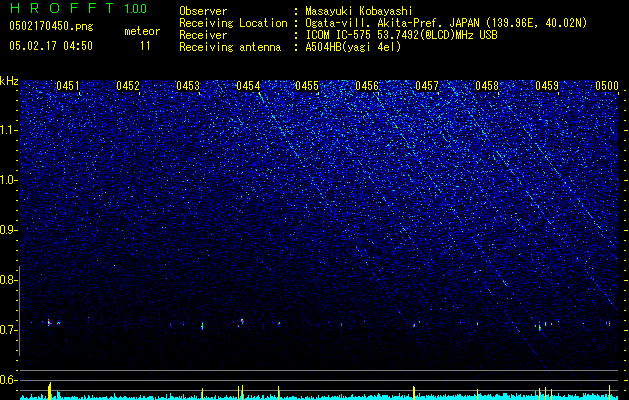Click the Receiving antenna field label
The image size is (629, 400).
click(x=230, y=47)
